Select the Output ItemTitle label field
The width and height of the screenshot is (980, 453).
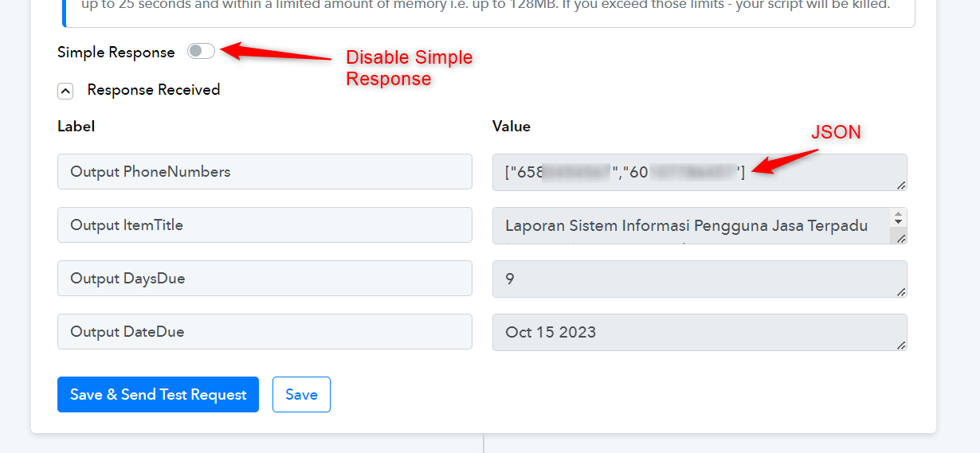[265, 225]
